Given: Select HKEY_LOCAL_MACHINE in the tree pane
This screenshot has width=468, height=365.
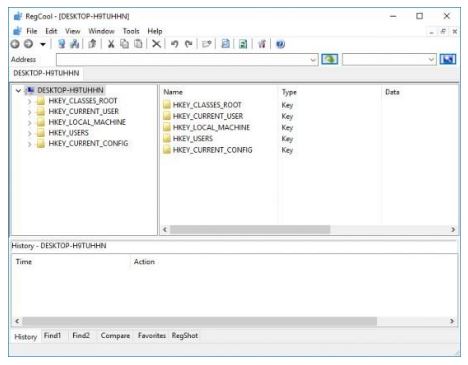Looking at the screenshot, I should (x=87, y=122).
